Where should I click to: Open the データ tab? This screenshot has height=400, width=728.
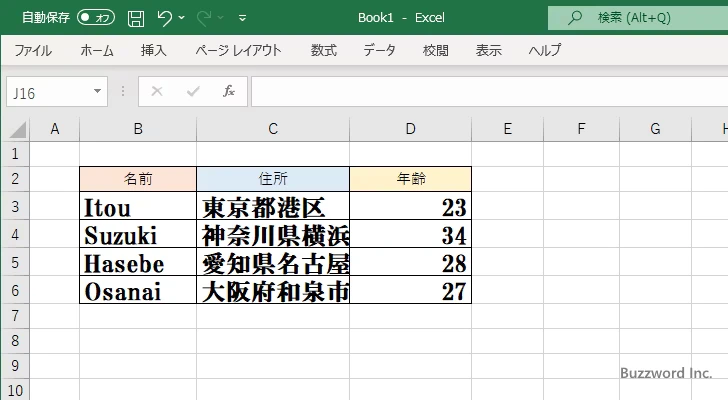(379, 50)
